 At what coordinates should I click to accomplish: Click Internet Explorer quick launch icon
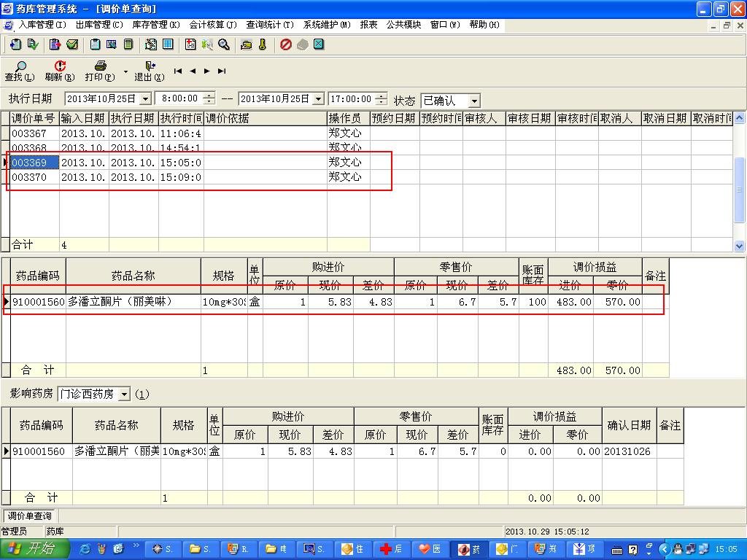pos(85,550)
